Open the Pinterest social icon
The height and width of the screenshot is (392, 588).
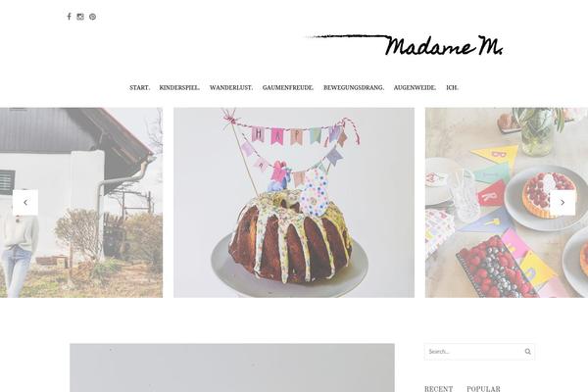coord(93,17)
